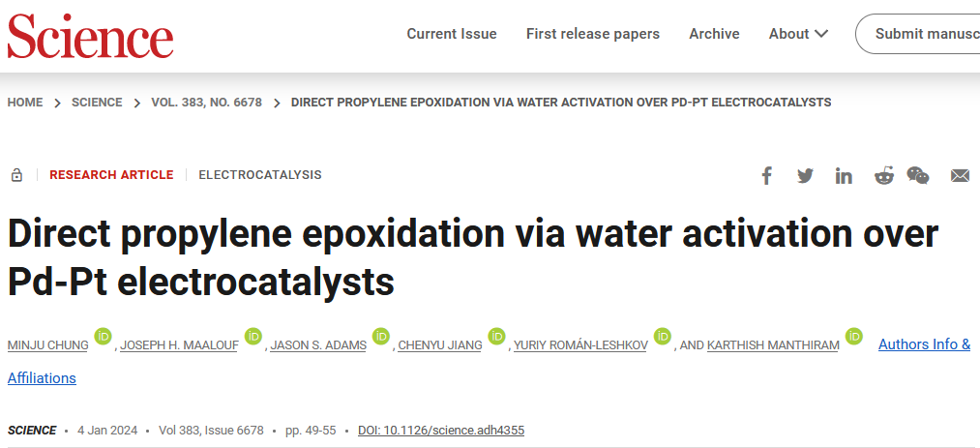Share article via WeChat icon

917,175
